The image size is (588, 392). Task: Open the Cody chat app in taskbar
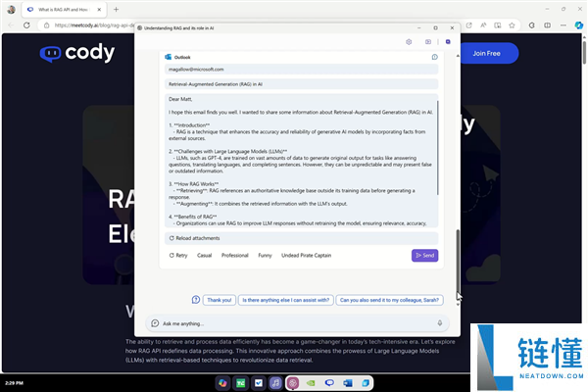coord(329,383)
